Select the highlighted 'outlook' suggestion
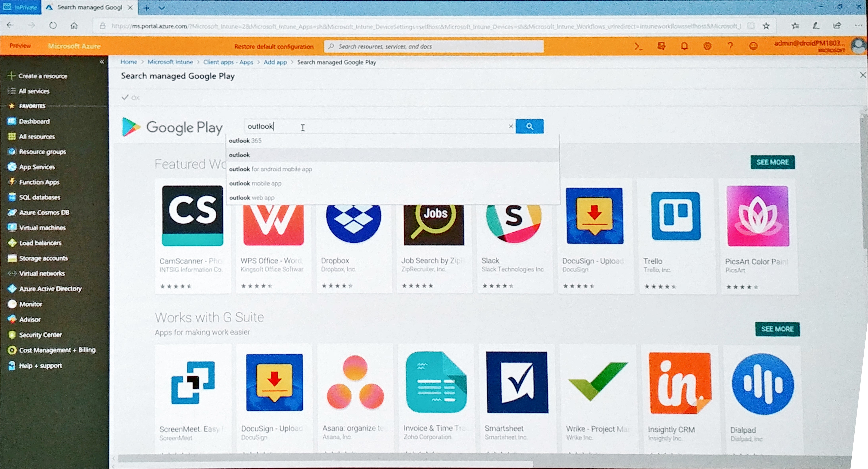 tap(393, 155)
